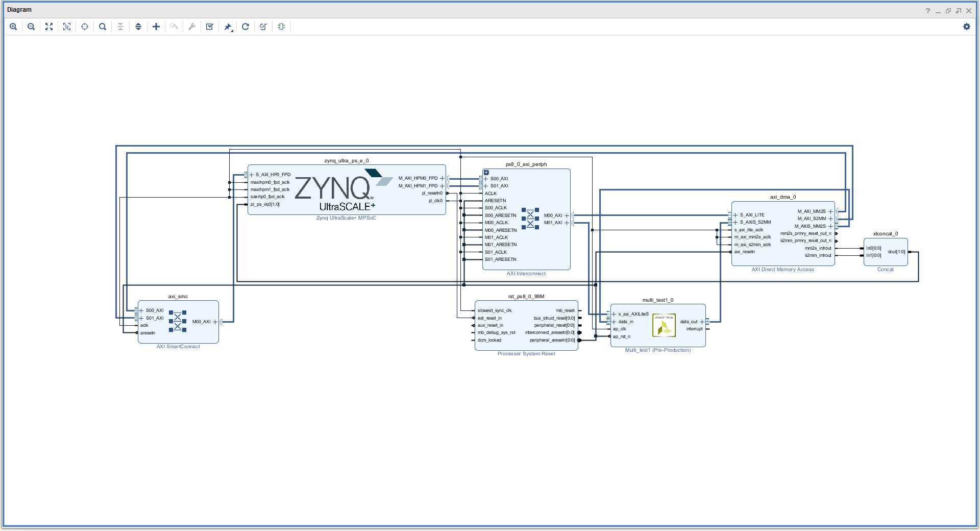The width and height of the screenshot is (980, 531).
Task: Expand S00_AXI on axi_smc block
Action: pyautogui.click(x=141, y=310)
